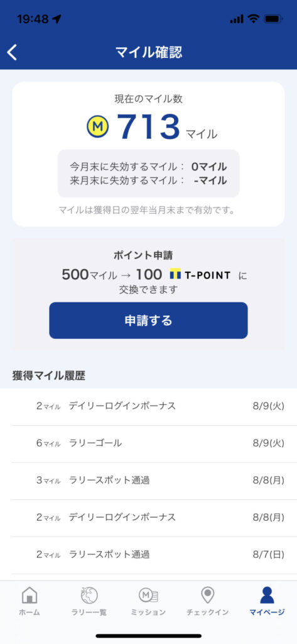Open the Home tab icon
The image size is (297, 644).
pos(29,595)
